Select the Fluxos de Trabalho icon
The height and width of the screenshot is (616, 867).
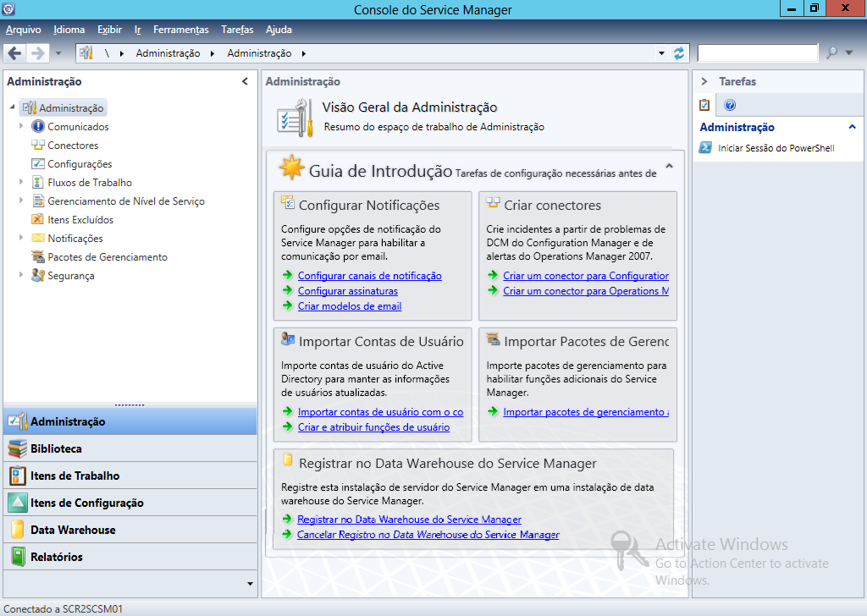[x=37, y=182]
